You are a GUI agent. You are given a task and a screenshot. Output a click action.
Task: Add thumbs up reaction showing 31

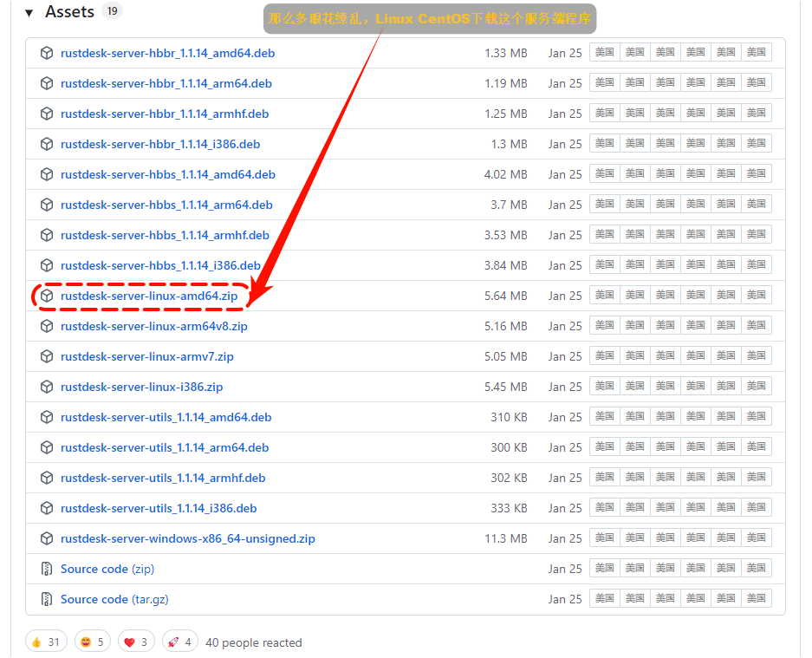coord(46,642)
